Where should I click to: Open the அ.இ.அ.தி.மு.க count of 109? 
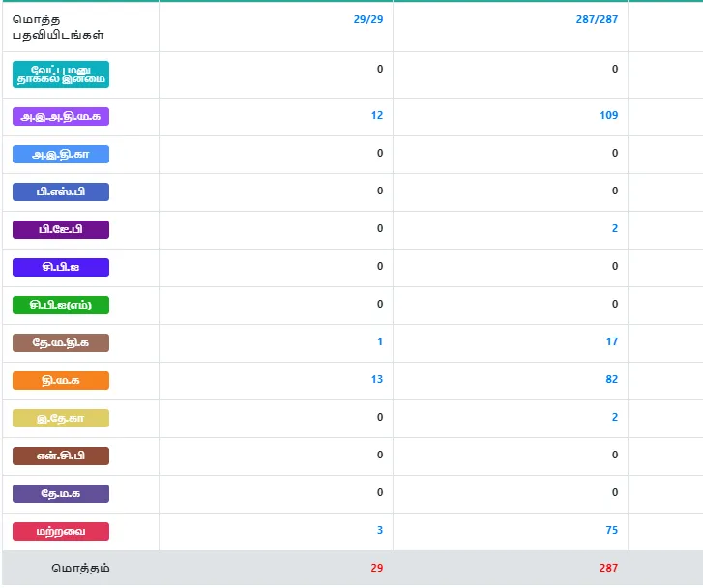(609, 115)
